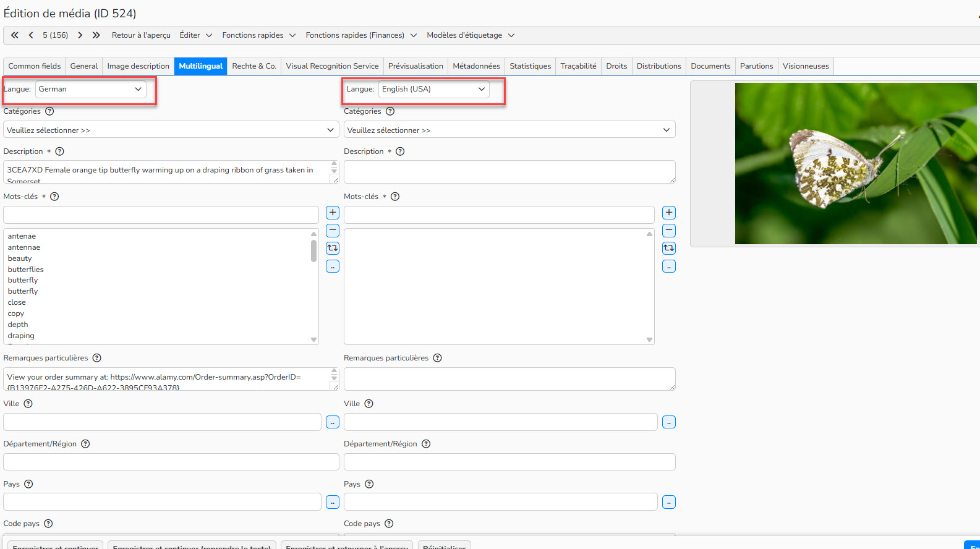The height and width of the screenshot is (549, 980).
Task: Open help for German Description
Action: pyautogui.click(x=60, y=151)
